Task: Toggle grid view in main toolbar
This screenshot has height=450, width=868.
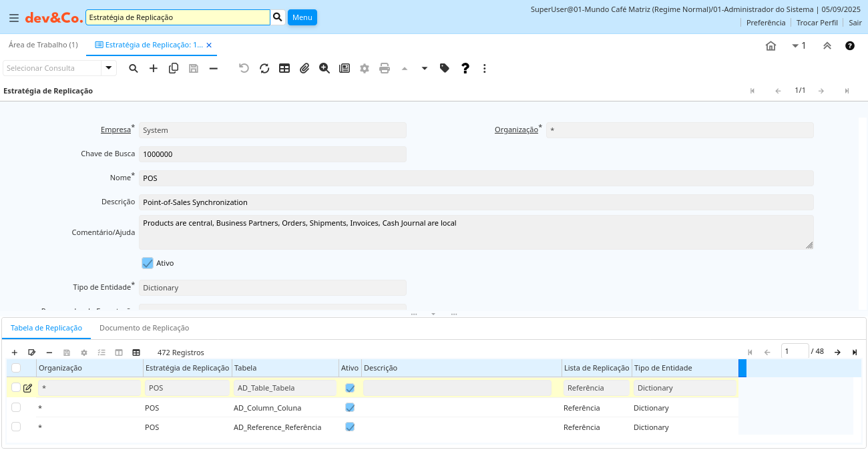Action: pyautogui.click(x=284, y=68)
